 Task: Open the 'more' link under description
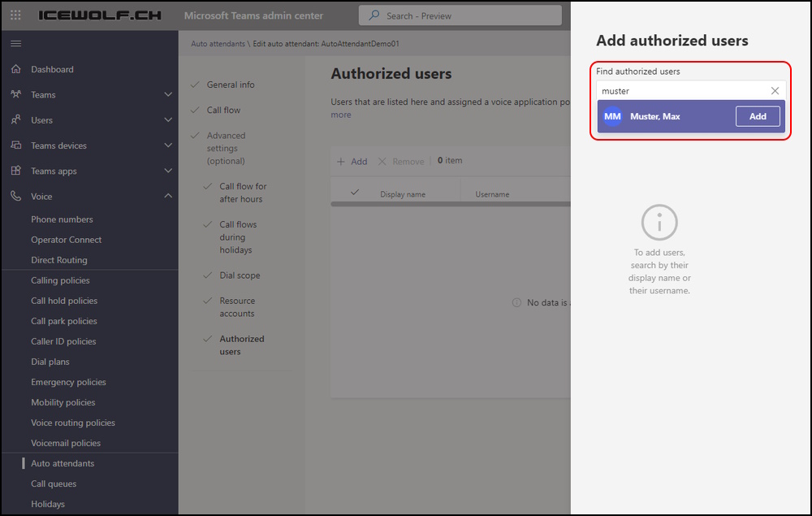click(x=341, y=115)
